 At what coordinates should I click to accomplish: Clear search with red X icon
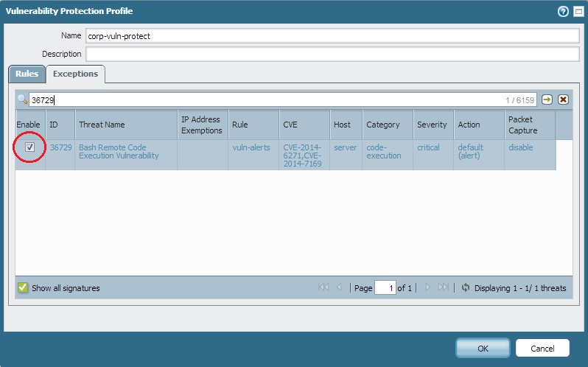(563, 99)
